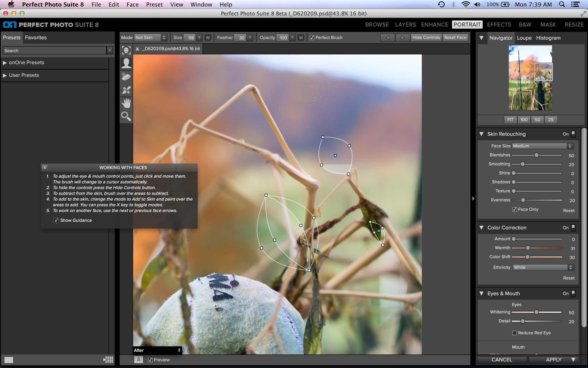
Task: Open the Ethnicity dropdown
Action: click(x=543, y=267)
